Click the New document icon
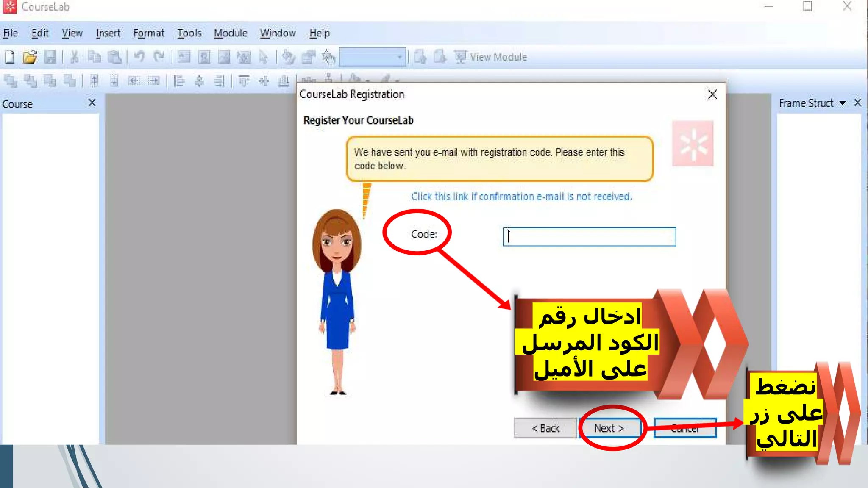This screenshot has height=488, width=868. point(10,57)
